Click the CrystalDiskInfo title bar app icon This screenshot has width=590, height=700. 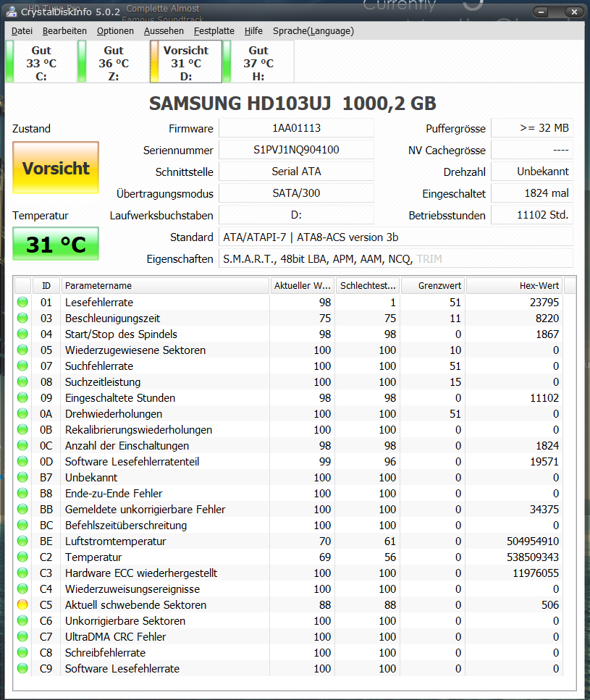[x=12, y=11]
